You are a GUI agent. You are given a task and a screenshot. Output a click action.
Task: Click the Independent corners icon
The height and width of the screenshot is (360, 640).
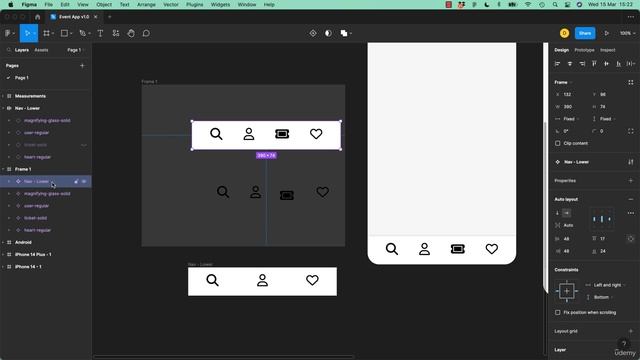pyautogui.click(x=631, y=131)
